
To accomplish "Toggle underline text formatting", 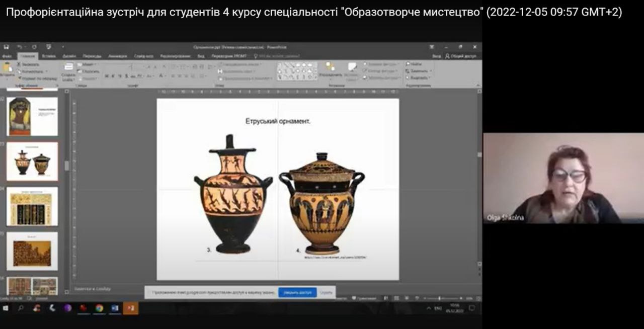I will pyautogui.click(x=119, y=76).
